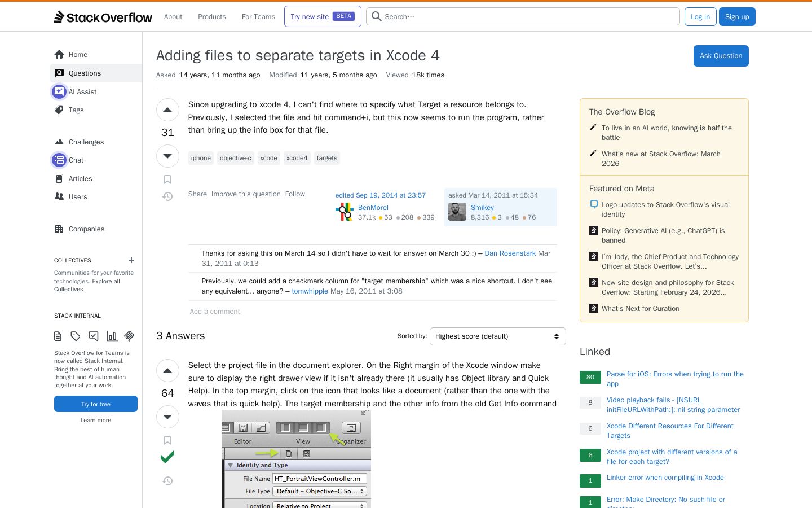812x508 pixels.
Task: Click the Stack Overflow logo
Action: point(103,17)
